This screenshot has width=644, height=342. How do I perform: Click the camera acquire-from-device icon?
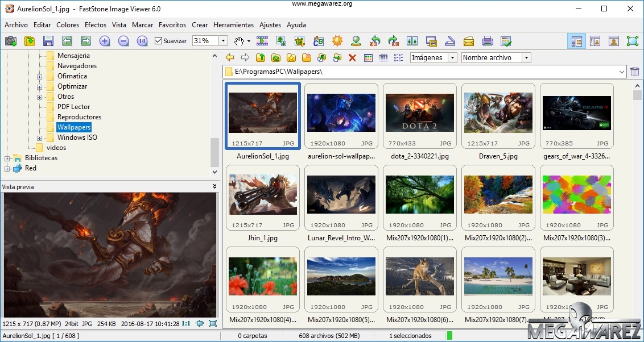pos(11,41)
